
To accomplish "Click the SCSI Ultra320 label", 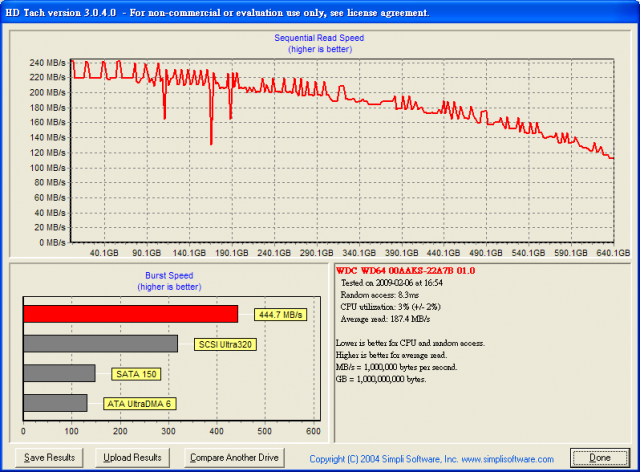I will pyautogui.click(x=225, y=345).
